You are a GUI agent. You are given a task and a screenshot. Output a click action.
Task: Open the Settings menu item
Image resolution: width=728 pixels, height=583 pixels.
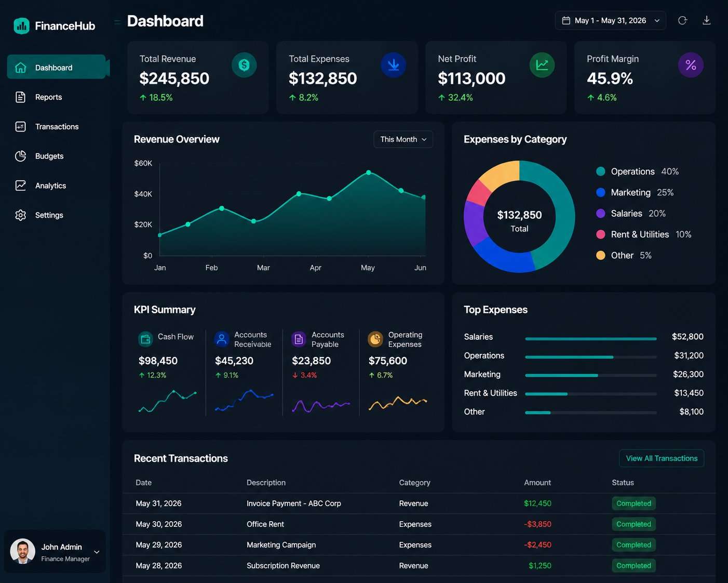coord(57,215)
